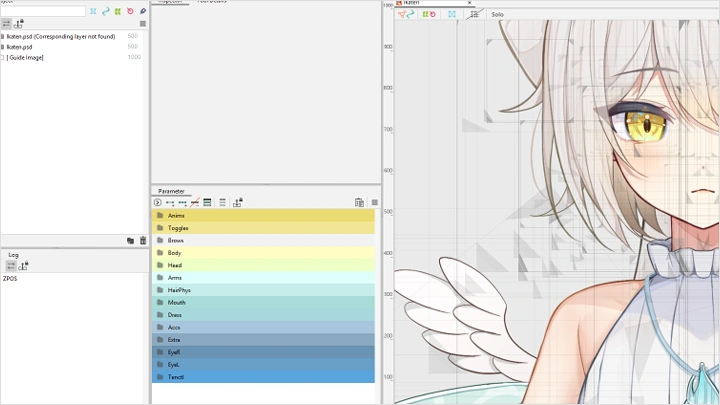
Task: Click the ArtMesh display icon in canvas toolbar
Action: pos(452,14)
